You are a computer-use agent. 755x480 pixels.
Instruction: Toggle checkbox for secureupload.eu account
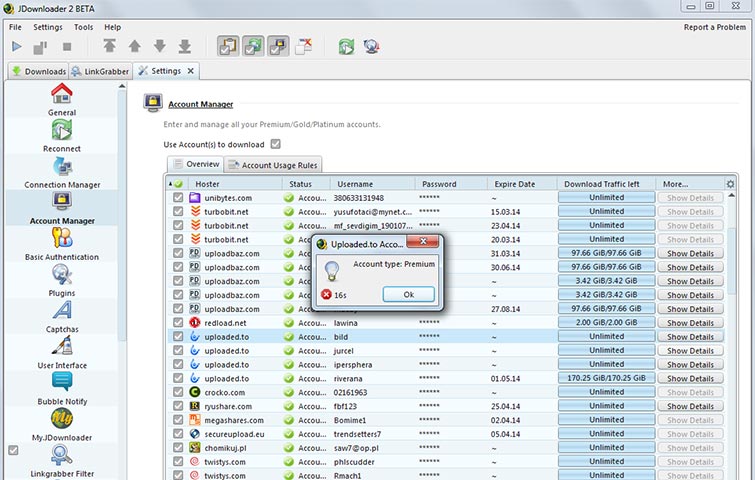pos(178,434)
